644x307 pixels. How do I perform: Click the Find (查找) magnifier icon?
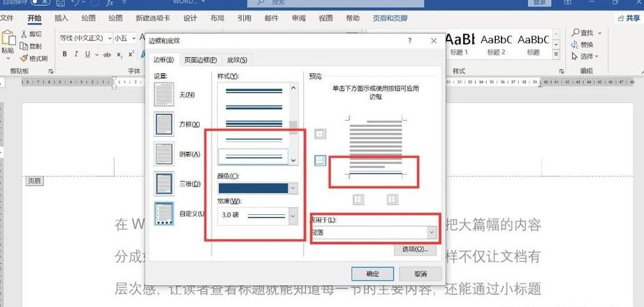[576, 32]
